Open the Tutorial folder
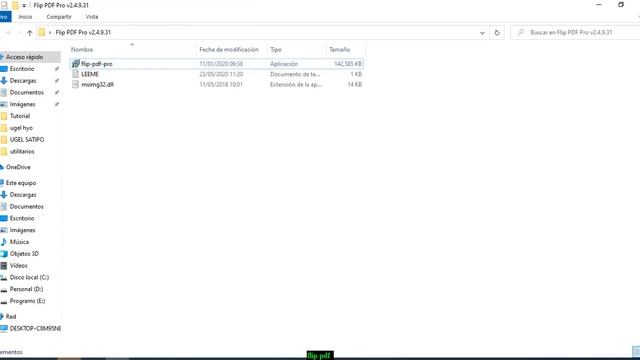This screenshot has width=640, height=360. pyautogui.click(x=20, y=116)
